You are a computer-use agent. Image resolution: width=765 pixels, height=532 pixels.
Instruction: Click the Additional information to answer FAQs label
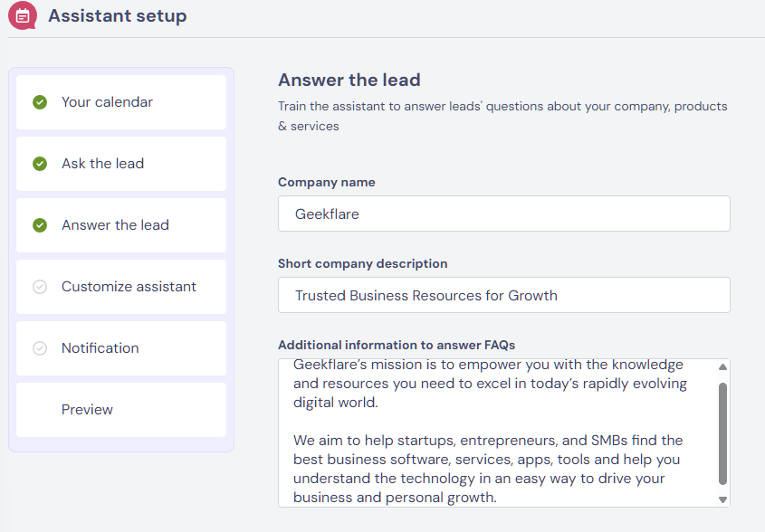click(397, 345)
